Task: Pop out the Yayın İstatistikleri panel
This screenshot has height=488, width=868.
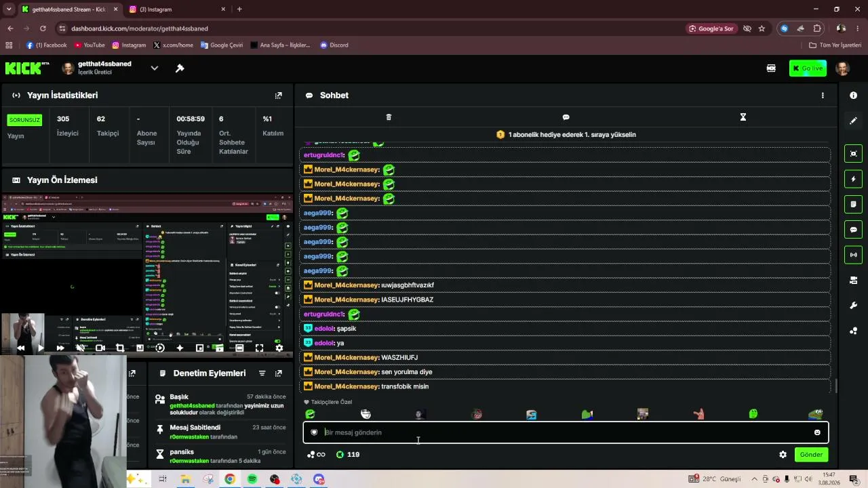Action: point(278,96)
